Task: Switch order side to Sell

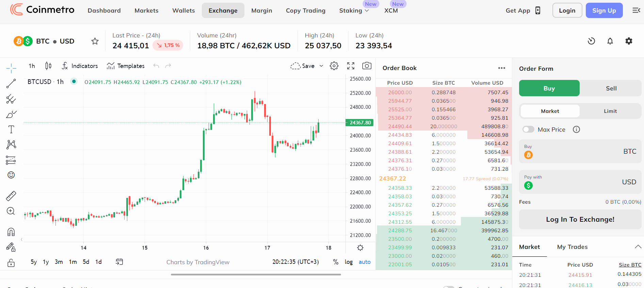Action: click(x=611, y=88)
